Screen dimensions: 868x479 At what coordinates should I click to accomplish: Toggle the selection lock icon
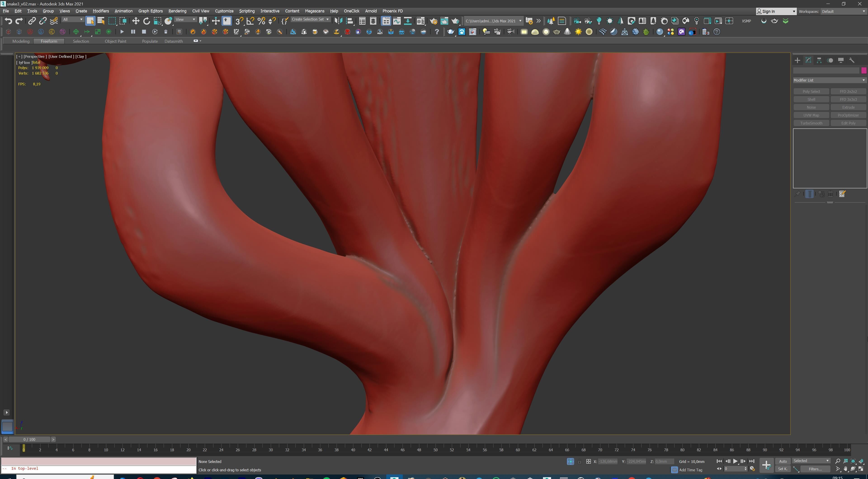coord(579,461)
